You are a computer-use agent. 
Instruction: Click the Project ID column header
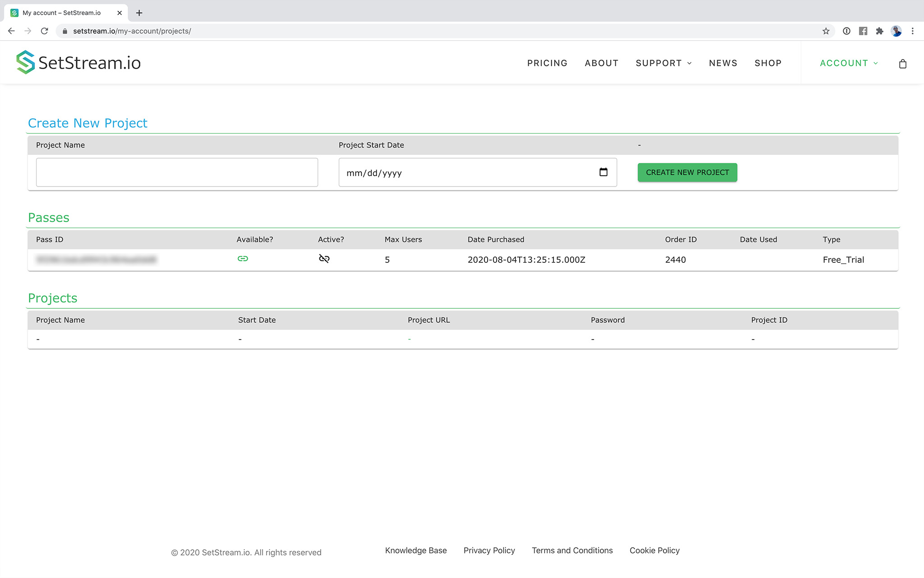point(769,320)
